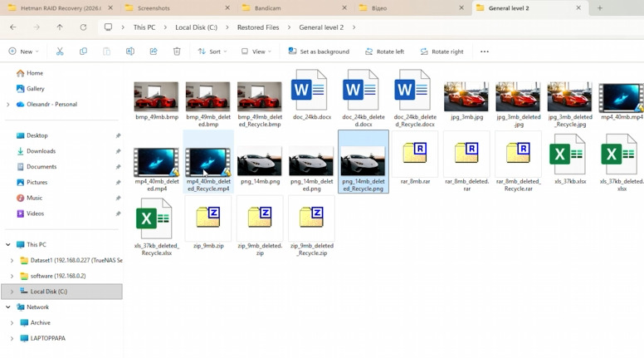The height and width of the screenshot is (358, 644).
Task: Select zip_9mb_deleted.zip archive
Action: (x=260, y=226)
